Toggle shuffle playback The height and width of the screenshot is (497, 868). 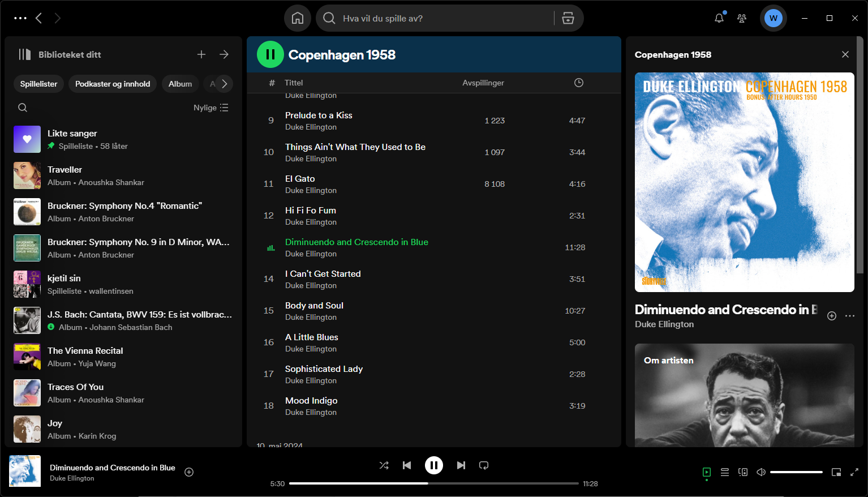click(x=384, y=465)
